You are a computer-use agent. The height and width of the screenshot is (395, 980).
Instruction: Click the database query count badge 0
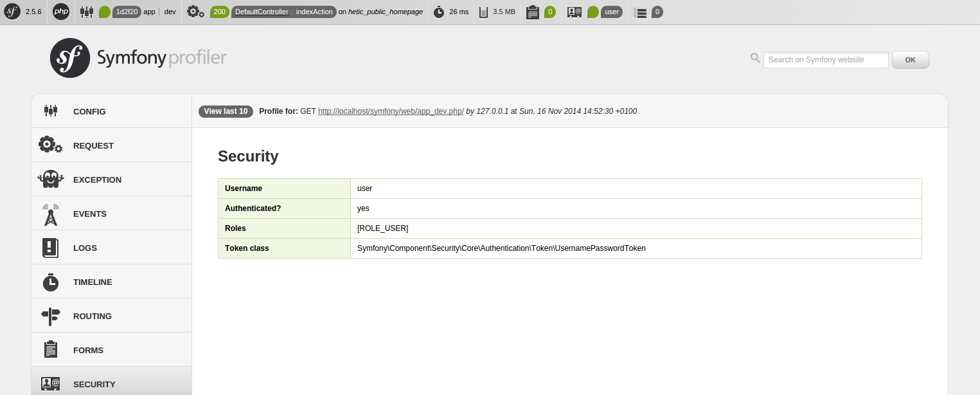(x=657, y=12)
